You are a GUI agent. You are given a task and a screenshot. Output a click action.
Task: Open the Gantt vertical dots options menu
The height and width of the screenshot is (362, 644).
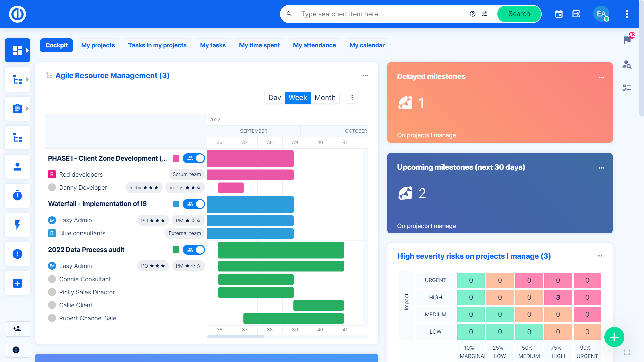pos(352,98)
